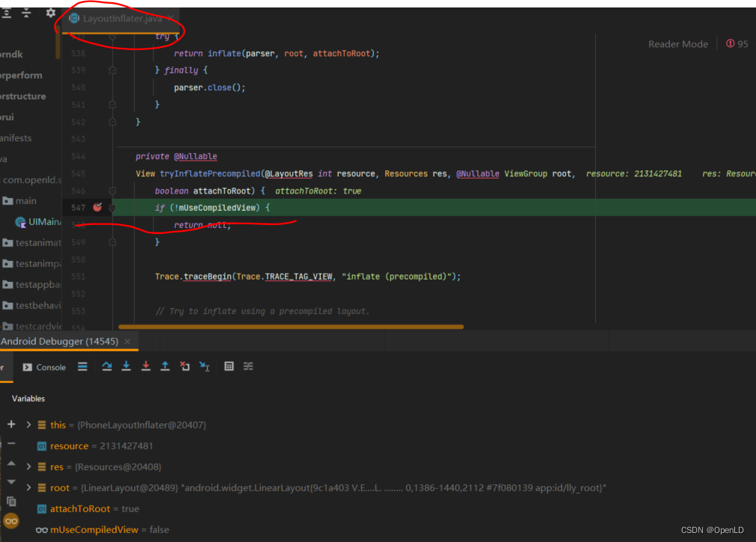The image size is (756, 542).
Task: Click Reader Mode in the editor
Action: [677, 44]
